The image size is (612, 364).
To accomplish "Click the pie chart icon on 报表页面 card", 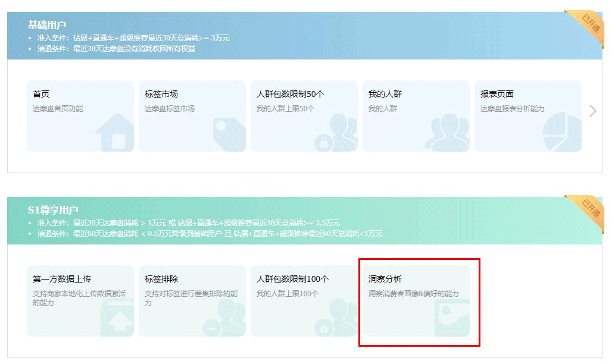I will pos(562,132).
